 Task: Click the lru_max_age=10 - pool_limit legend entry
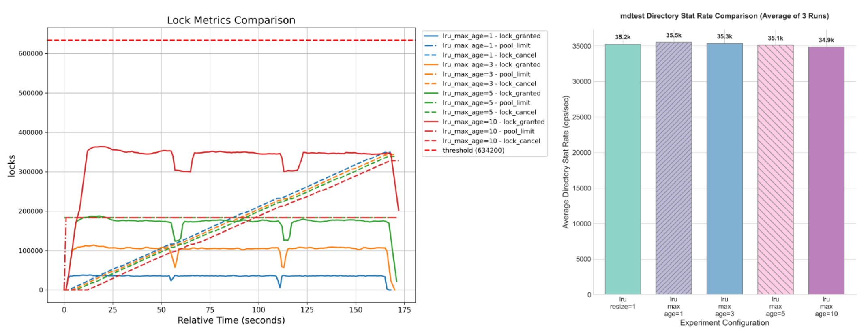click(488, 131)
